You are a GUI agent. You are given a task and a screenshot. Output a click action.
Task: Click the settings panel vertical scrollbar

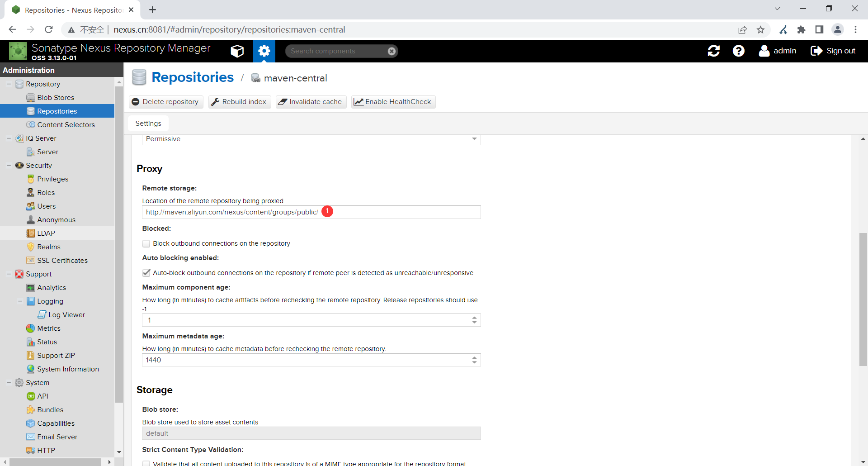point(863,299)
